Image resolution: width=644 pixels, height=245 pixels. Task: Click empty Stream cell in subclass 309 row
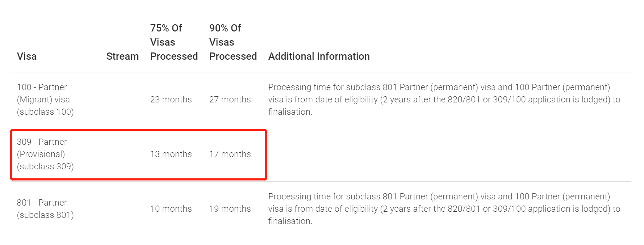coord(122,154)
